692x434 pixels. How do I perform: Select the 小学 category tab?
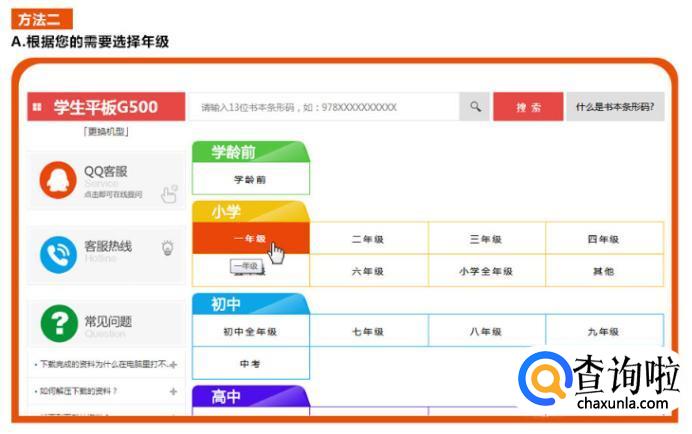(x=228, y=212)
